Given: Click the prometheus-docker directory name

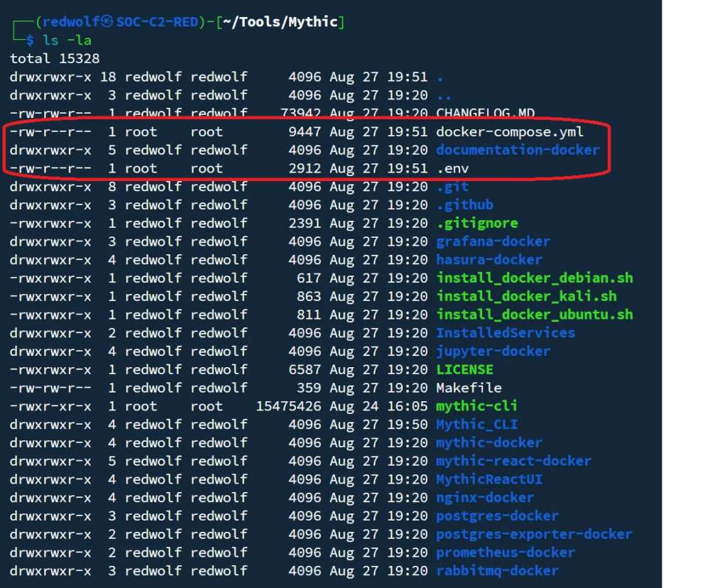Looking at the screenshot, I should 505,552.
